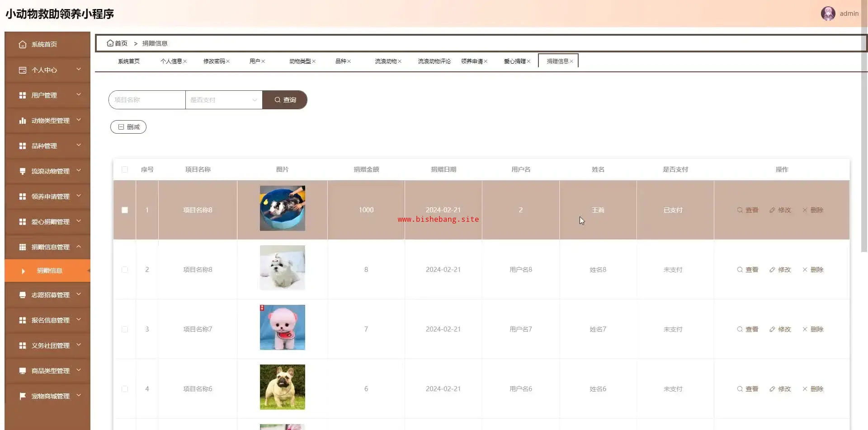Switch to the 系统首页 tab
This screenshot has height=430, width=868.
pos(129,61)
